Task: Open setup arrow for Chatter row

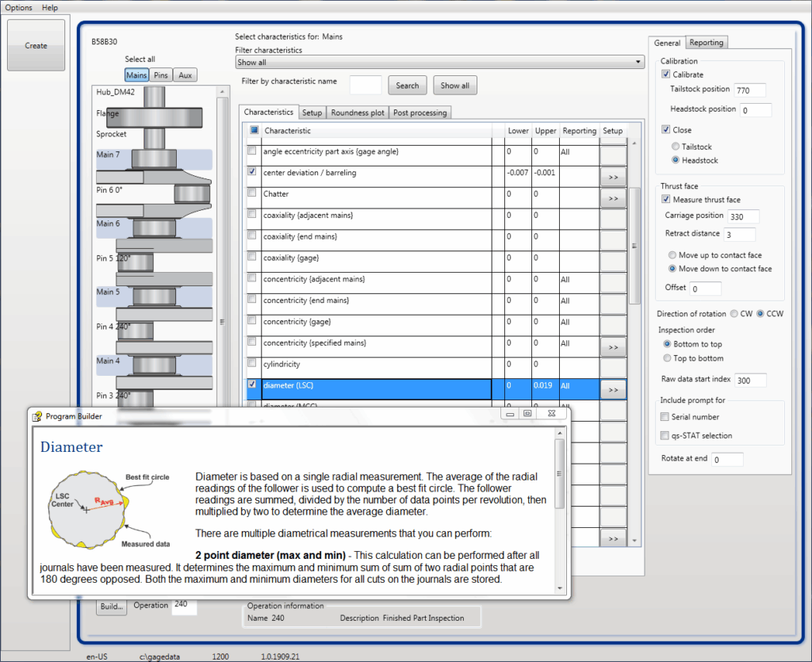Action: pyautogui.click(x=612, y=197)
